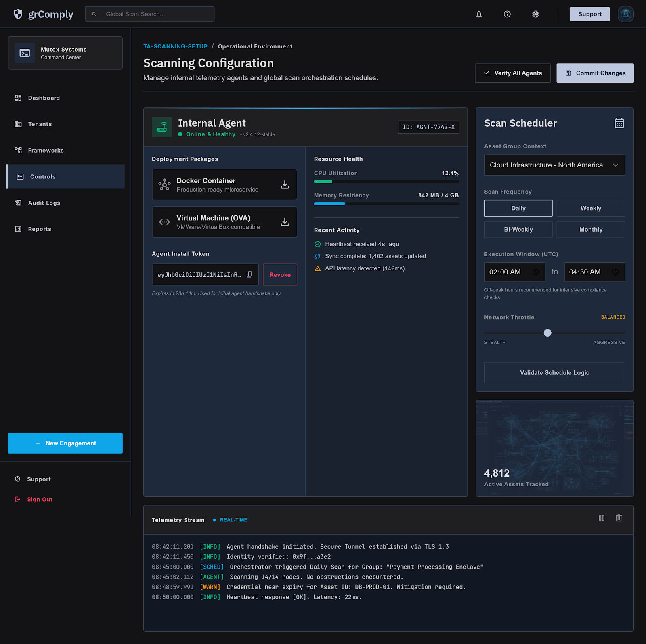Viewport: 646px width, 644px height.
Task: Copy the agent install token
Action: (x=250, y=274)
